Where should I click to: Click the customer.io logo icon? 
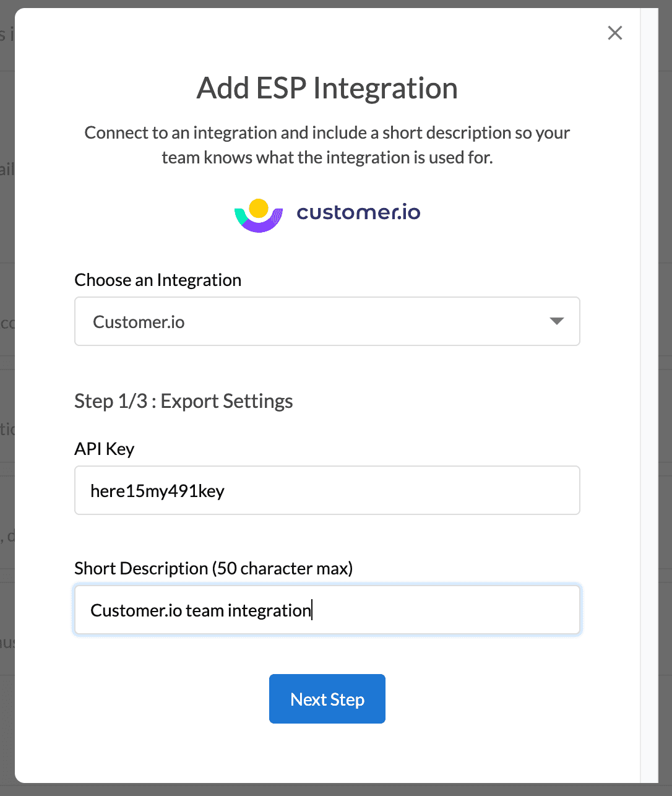[x=259, y=215]
